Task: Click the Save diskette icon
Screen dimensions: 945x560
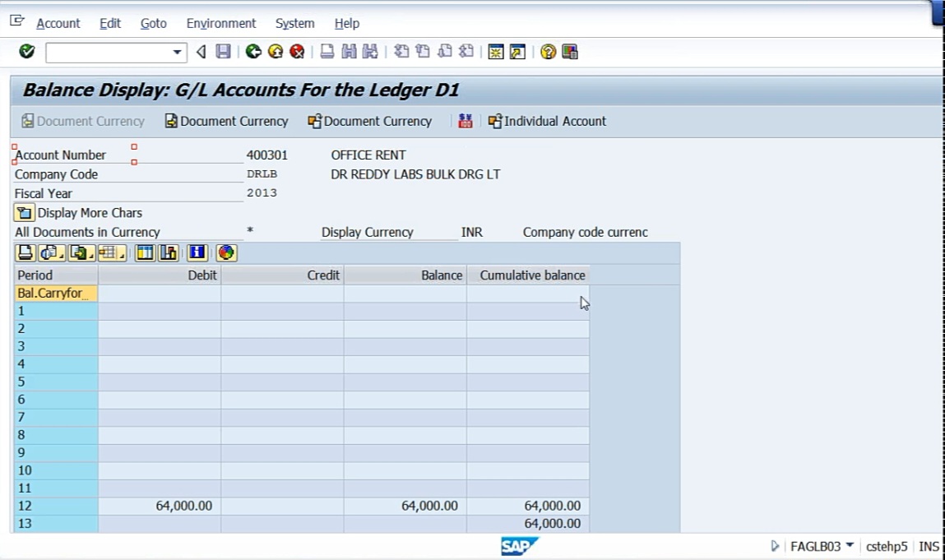Action: click(x=223, y=52)
